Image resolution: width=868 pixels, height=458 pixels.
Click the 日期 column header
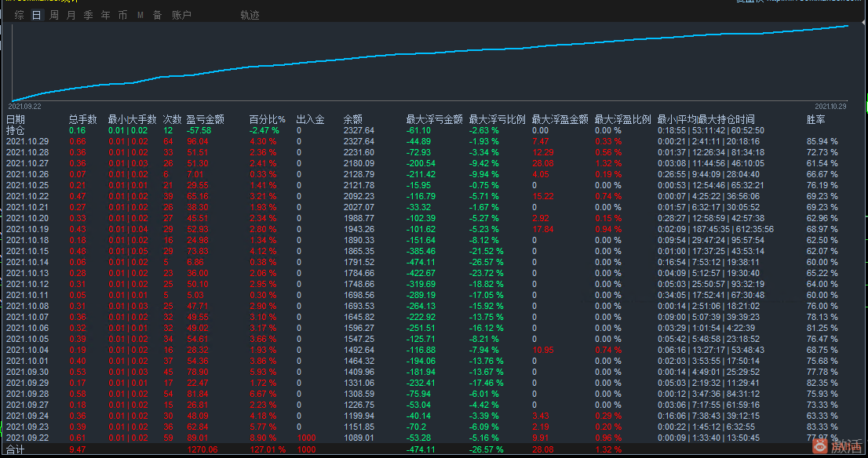click(x=16, y=119)
